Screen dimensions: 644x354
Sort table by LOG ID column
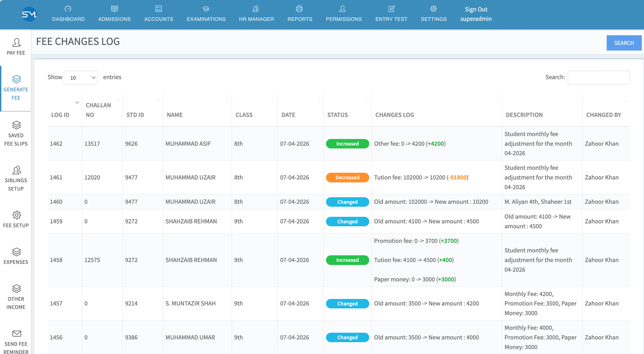point(64,110)
